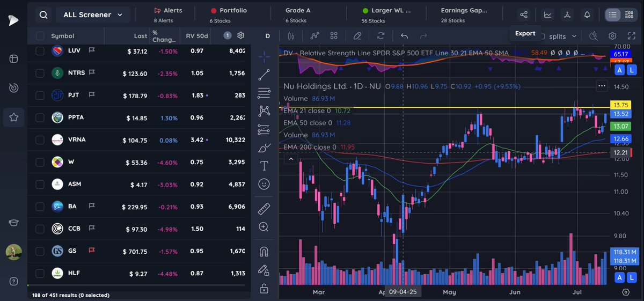The image size is (644, 301).
Task: Open the Fibonacci retracement tool
Action: click(264, 93)
